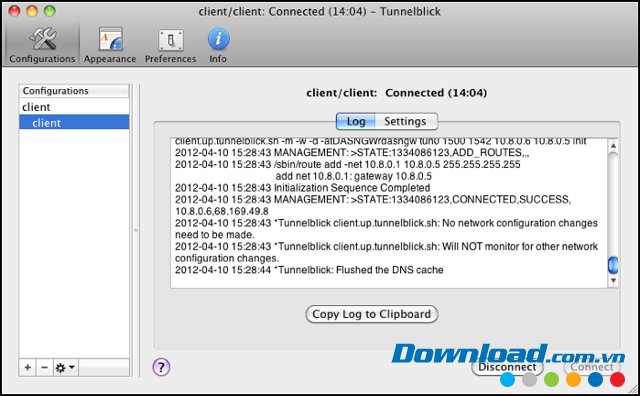Click the log scrollbar thumb

point(613,265)
